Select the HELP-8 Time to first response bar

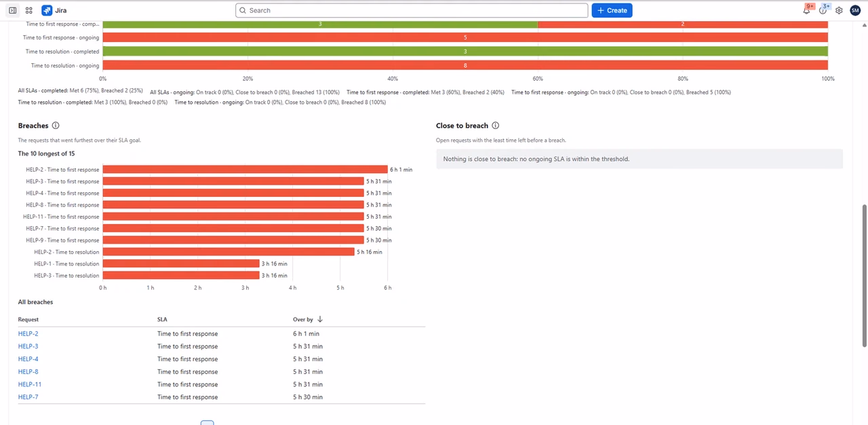233,205
